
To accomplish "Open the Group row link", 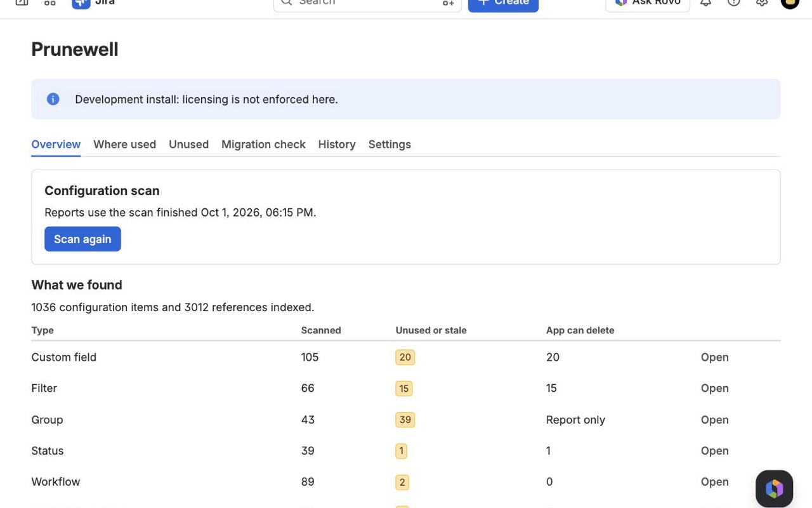I will click(x=715, y=420).
